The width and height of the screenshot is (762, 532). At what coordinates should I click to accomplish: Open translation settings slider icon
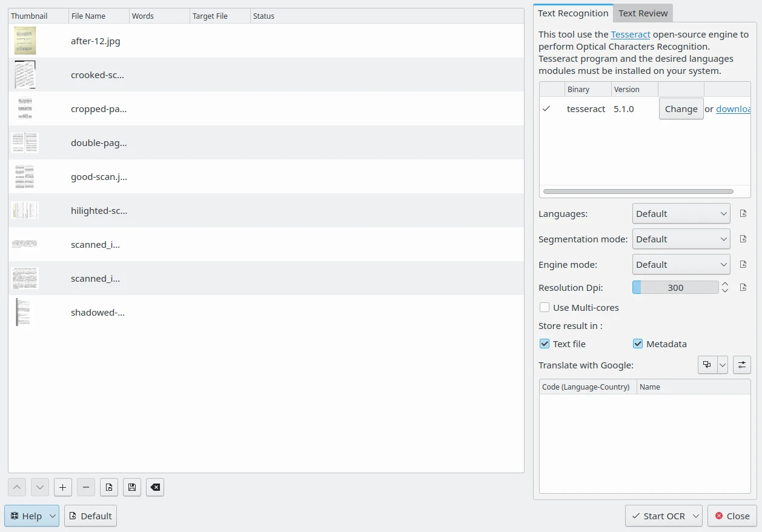click(742, 365)
